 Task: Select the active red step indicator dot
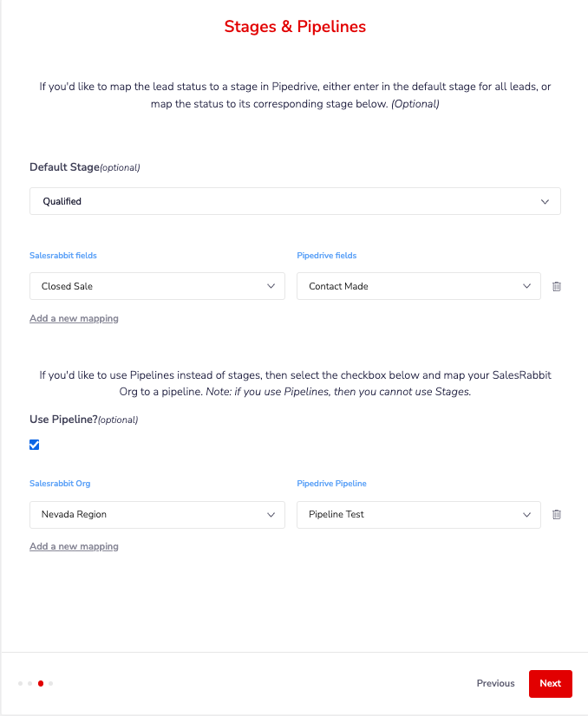pos(41,684)
